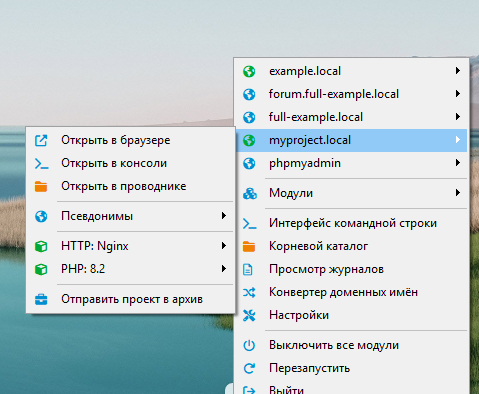Viewport: 479px width, 394px height.
Task: Expand the full-example.local submenu arrow
Action: (458, 117)
